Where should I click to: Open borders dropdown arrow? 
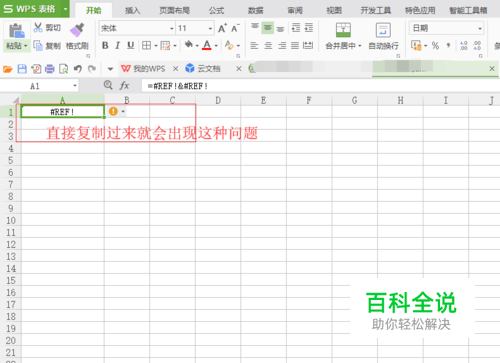click(156, 46)
